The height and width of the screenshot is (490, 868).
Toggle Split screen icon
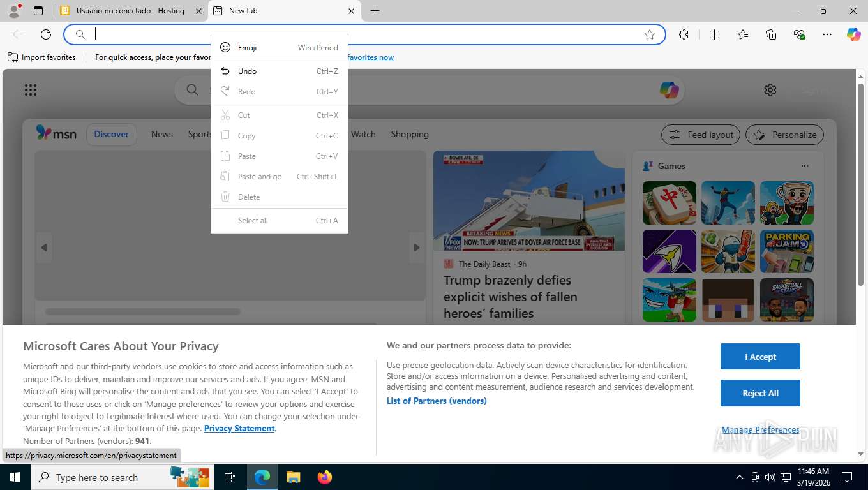coord(715,34)
